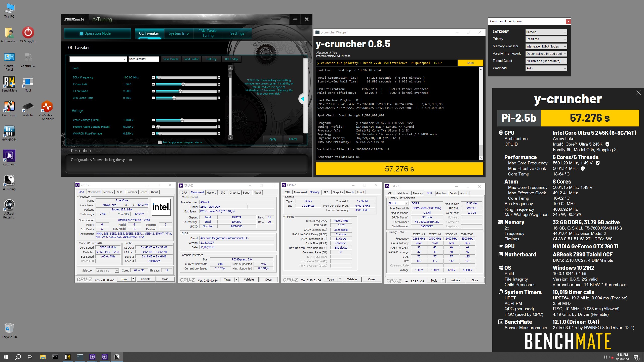The image size is (644, 362).
Task: Click BCLK Step button
Action: point(231,59)
